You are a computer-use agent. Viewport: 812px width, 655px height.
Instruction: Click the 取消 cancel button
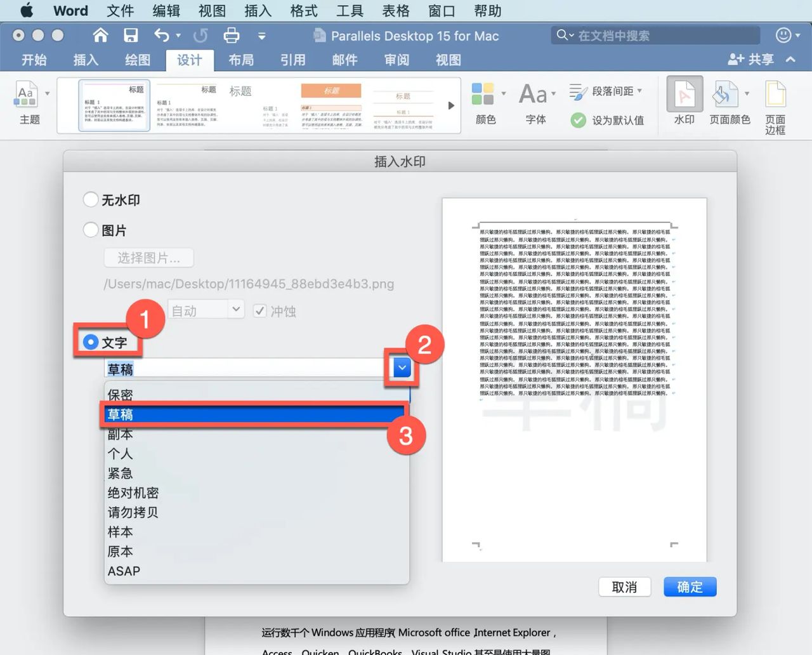click(x=624, y=586)
